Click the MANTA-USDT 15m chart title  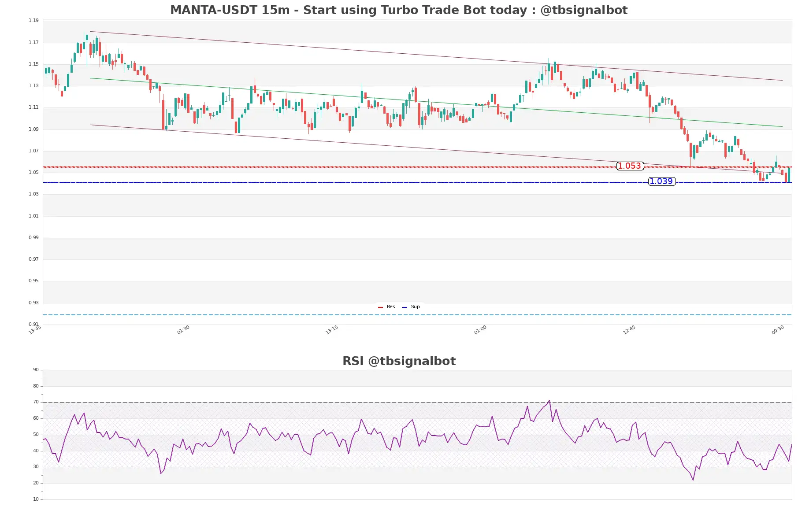[x=399, y=10]
